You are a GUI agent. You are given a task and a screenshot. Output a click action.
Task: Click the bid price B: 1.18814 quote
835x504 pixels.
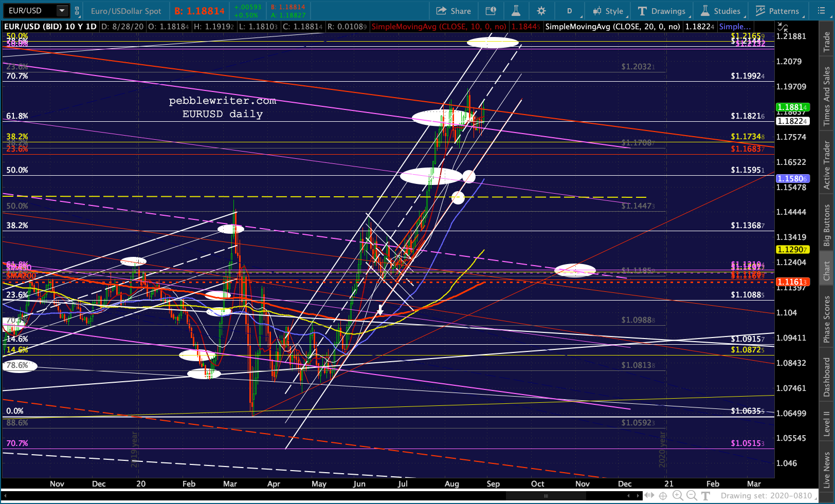point(199,11)
